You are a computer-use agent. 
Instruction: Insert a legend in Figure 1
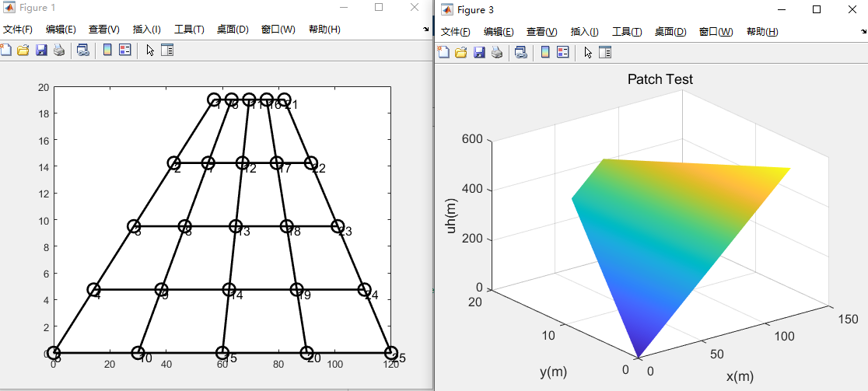click(x=125, y=51)
